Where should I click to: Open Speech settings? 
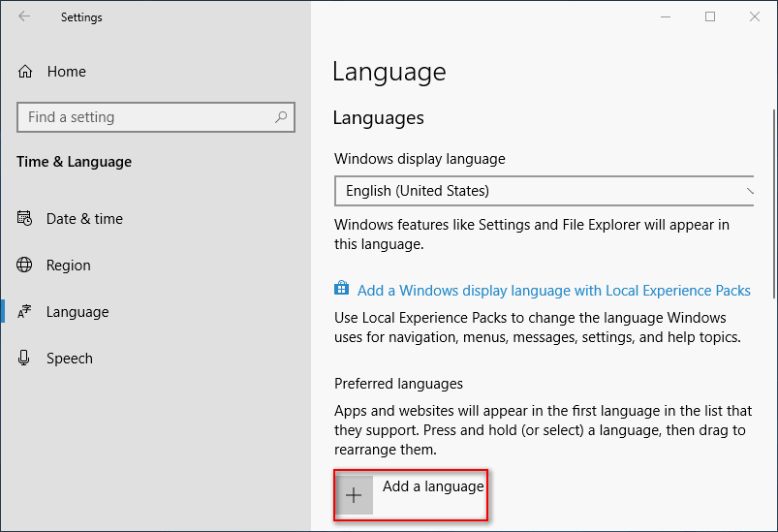[70, 359]
